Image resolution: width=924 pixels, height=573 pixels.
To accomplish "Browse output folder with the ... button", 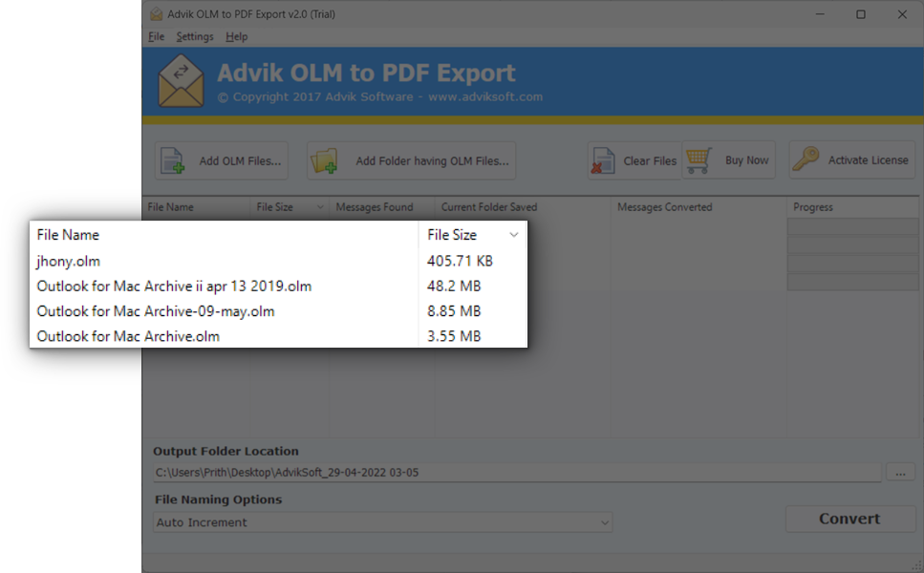I will (x=900, y=473).
